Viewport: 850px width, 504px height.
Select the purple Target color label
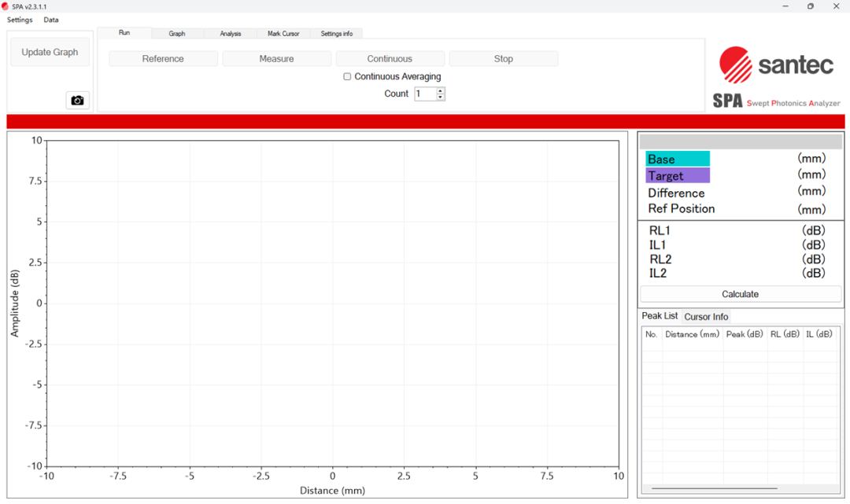677,175
